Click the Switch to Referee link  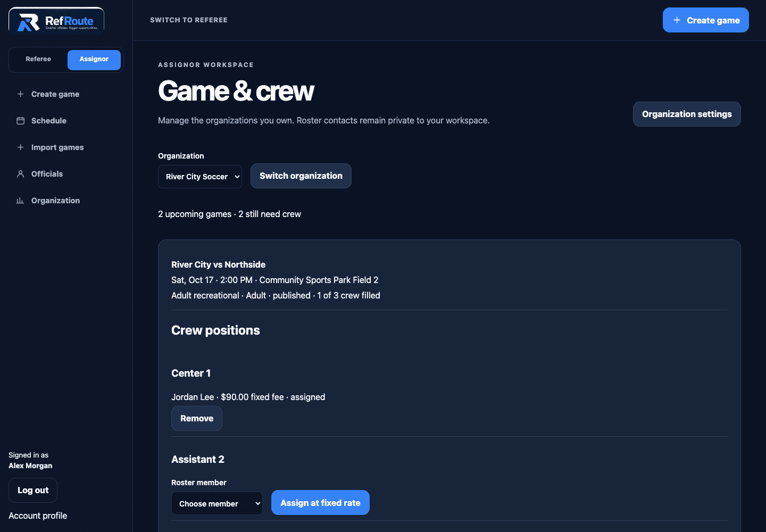coord(189,20)
